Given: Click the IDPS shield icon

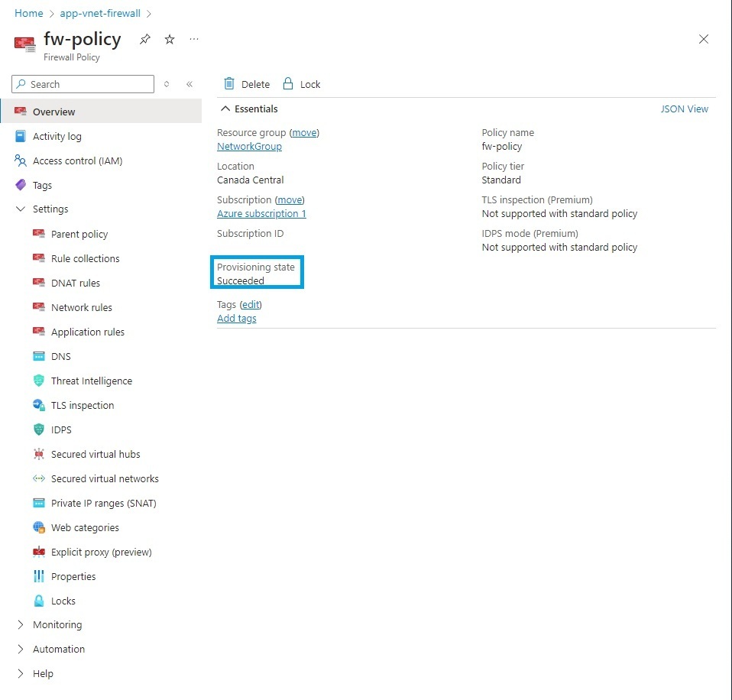Looking at the screenshot, I should 39,429.
